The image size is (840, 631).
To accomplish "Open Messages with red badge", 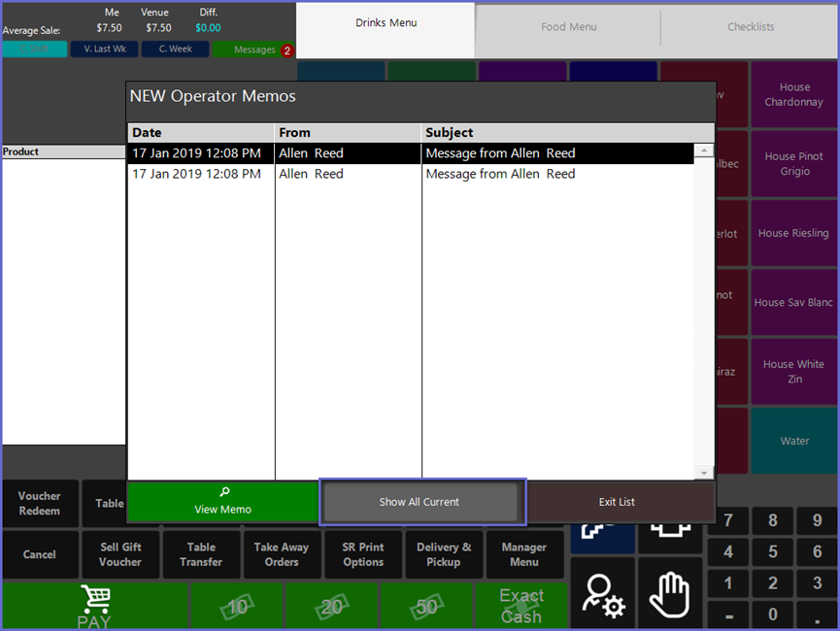I will [x=254, y=50].
